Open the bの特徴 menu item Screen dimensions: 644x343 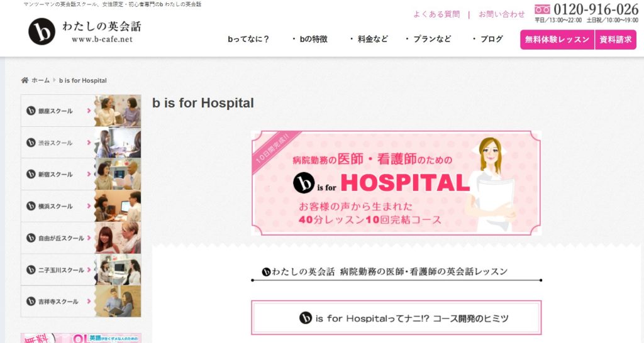click(x=310, y=39)
